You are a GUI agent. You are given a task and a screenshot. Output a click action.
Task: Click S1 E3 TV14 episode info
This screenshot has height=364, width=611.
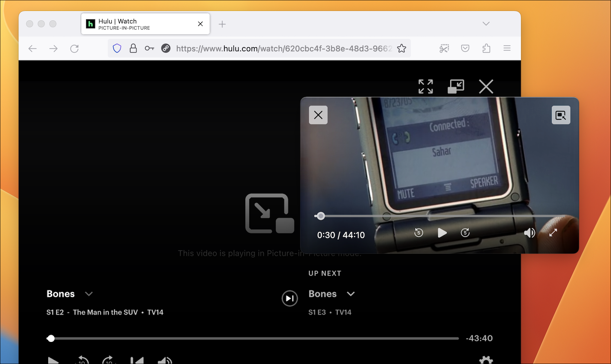pos(330,312)
